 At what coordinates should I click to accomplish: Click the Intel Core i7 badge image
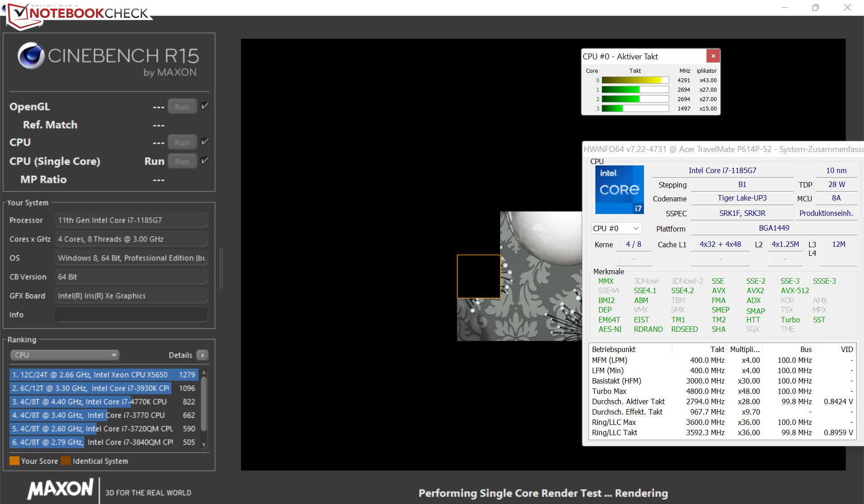click(x=619, y=190)
